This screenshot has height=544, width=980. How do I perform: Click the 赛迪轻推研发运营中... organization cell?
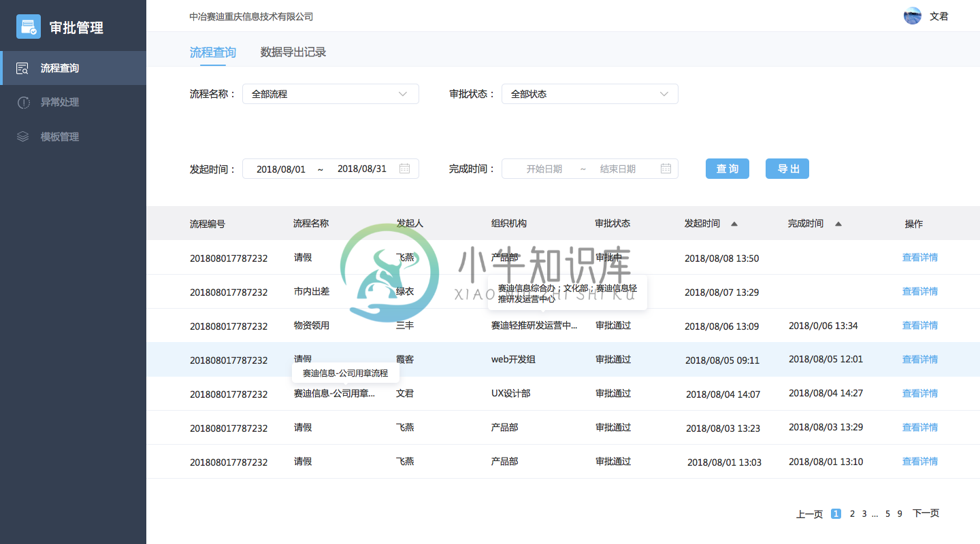pos(534,326)
